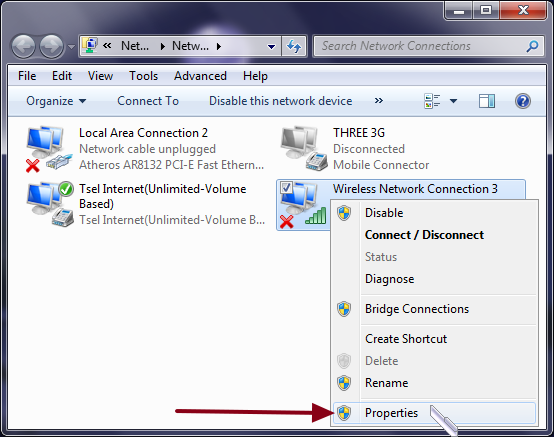This screenshot has width=554, height=437.
Task: Choose Bridge Connections in context menu
Action: click(435, 309)
